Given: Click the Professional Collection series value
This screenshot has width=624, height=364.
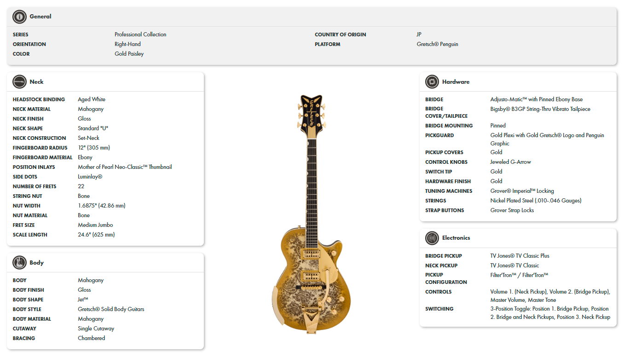Looking at the screenshot, I should (140, 35).
